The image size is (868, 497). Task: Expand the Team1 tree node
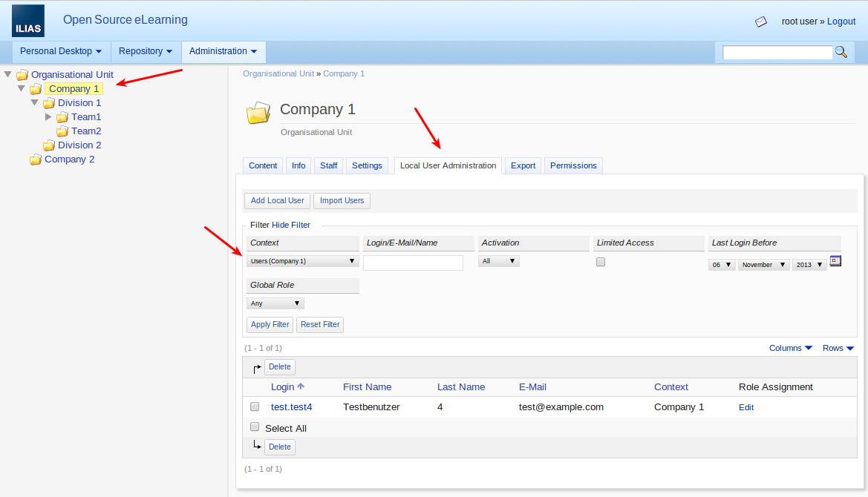click(48, 117)
